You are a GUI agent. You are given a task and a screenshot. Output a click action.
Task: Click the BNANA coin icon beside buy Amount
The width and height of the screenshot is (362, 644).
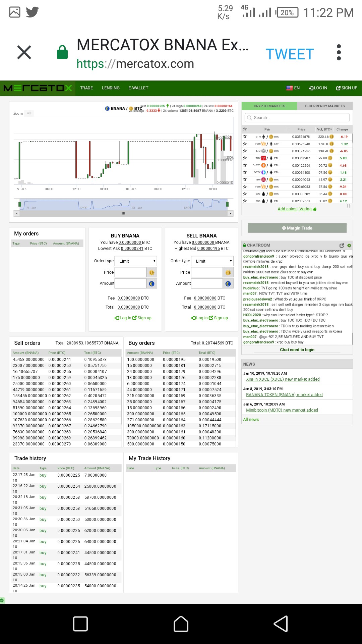tap(152, 284)
